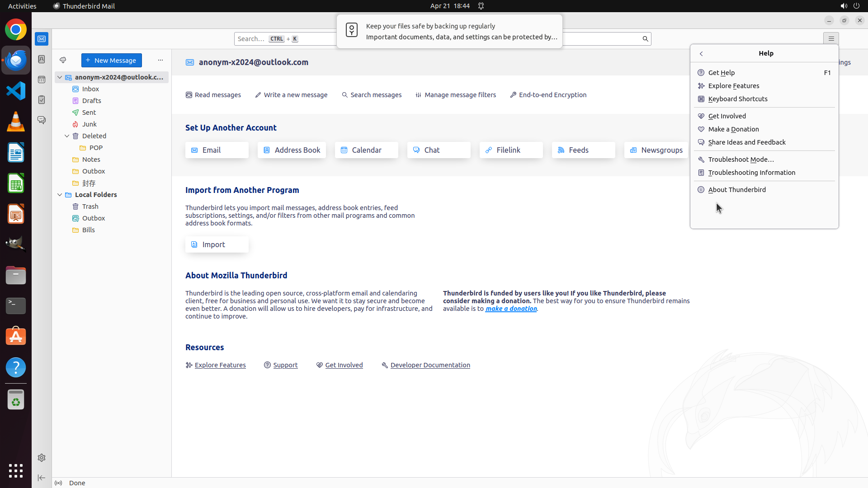The width and height of the screenshot is (868, 488).
Task: Open the Tasks space icon
Action: coord(42,100)
